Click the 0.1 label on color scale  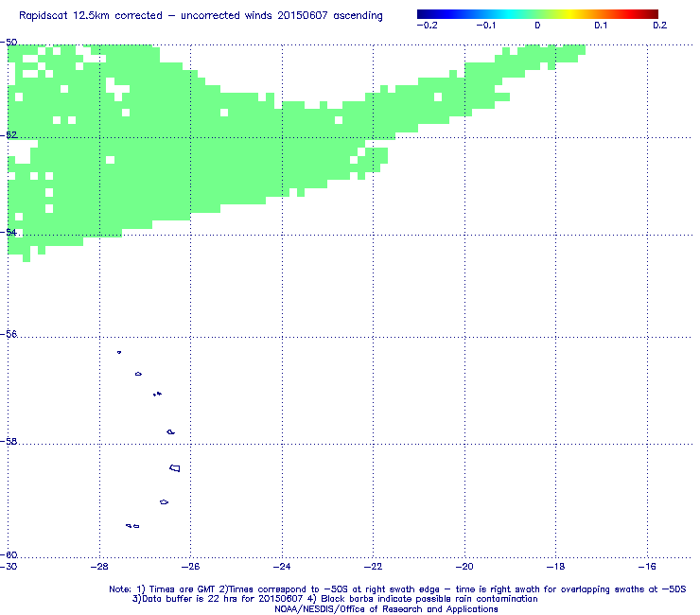601,26
